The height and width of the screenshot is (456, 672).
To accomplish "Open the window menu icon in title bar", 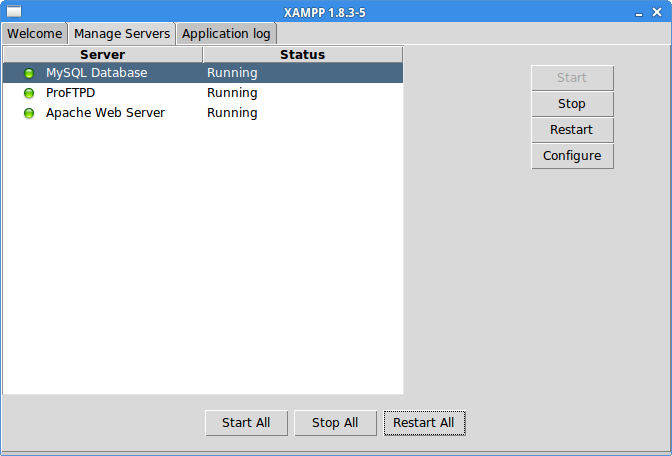I will coord(14,12).
